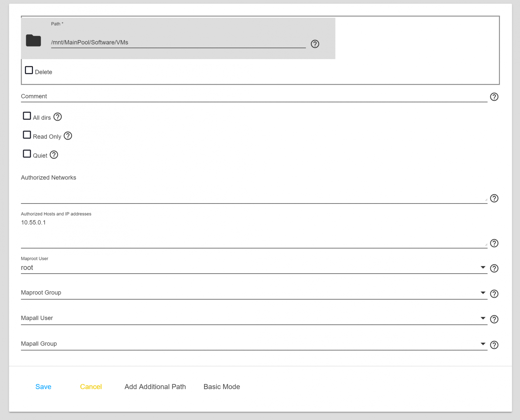The width and height of the screenshot is (520, 420).
Task: Open help tooltip for Path field
Action: [315, 44]
